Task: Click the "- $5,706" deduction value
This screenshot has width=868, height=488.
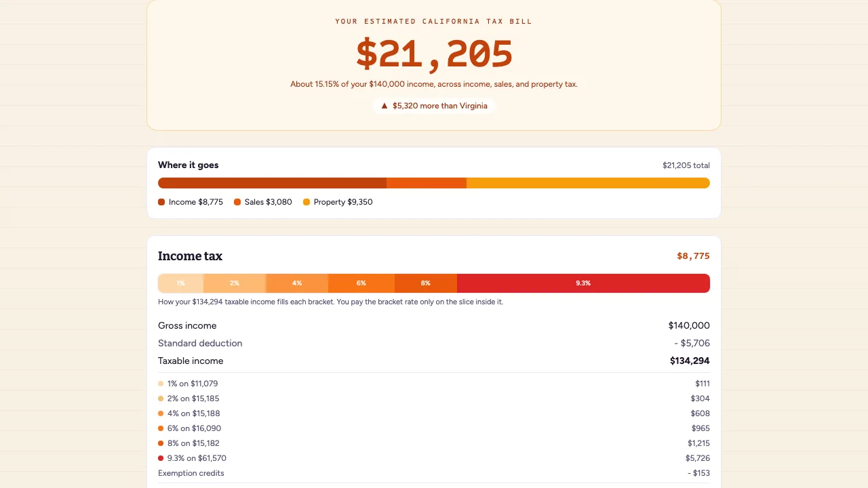Action: (x=692, y=344)
